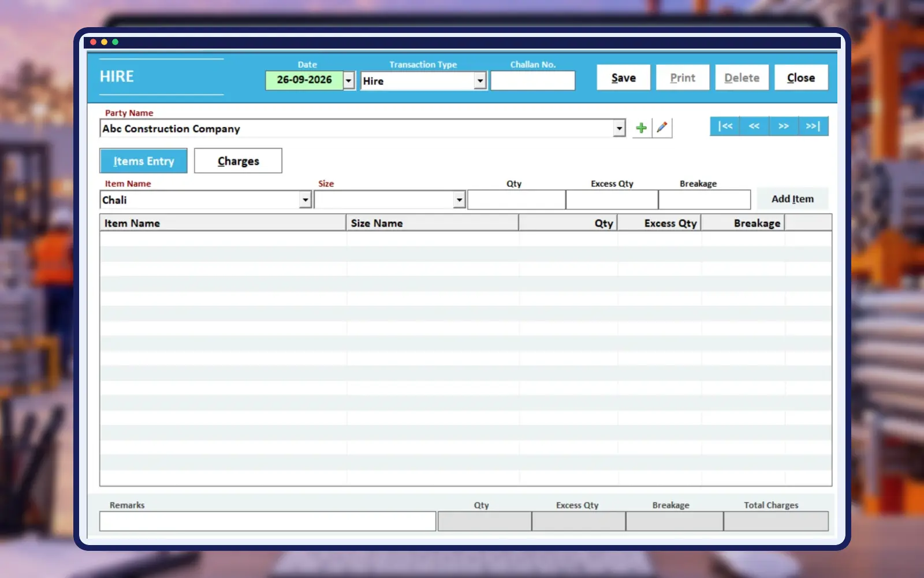Screen dimensions: 924x578
Task: Click the Challan No. input field
Action: pyautogui.click(x=532, y=80)
